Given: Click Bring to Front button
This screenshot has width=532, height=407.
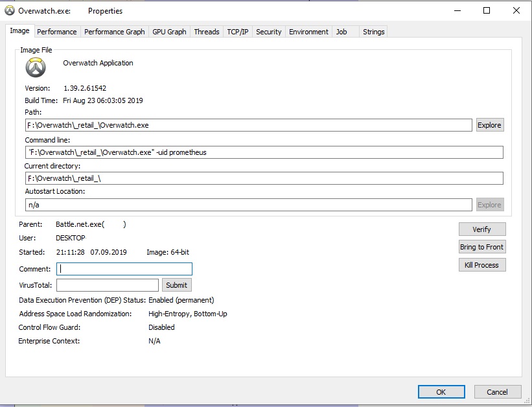Looking at the screenshot, I should (x=482, y=247).
